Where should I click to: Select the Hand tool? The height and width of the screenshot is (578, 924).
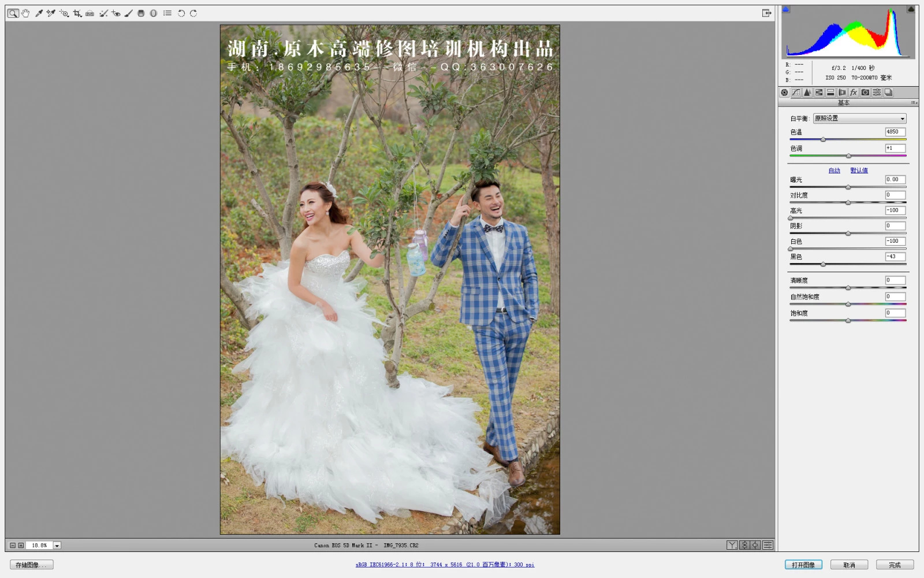coord(25,13)
